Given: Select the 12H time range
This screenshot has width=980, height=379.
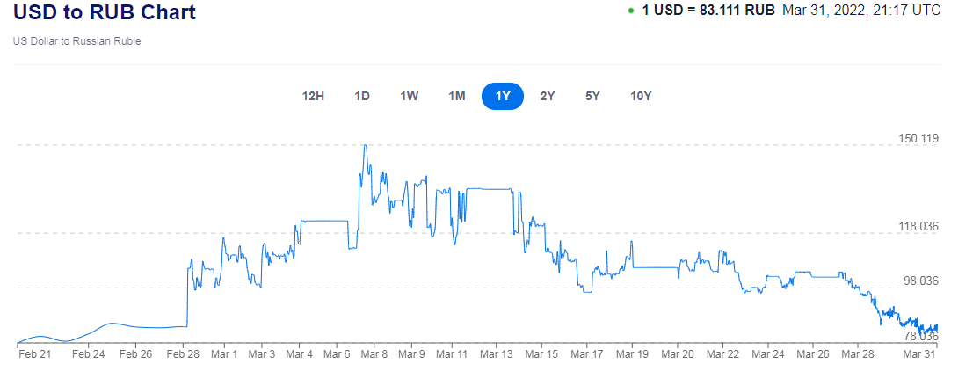Looking at the screenshot, I should pyautogui.click(x=313, y=97).
